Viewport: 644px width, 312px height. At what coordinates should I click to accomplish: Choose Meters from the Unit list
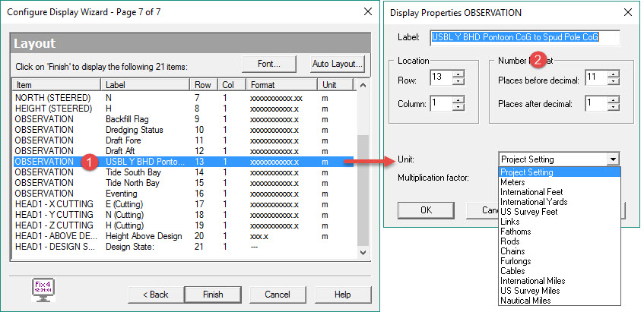coord(513,182)
